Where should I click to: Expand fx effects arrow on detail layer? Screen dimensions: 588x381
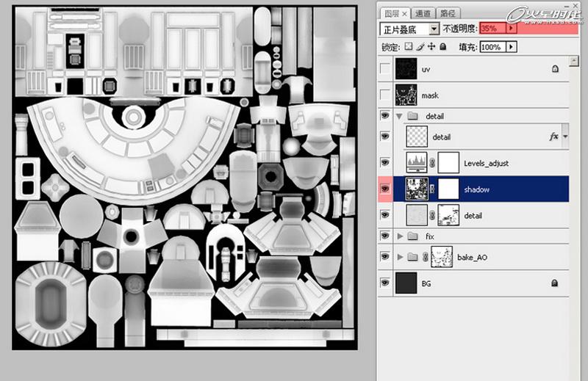pos(565,137)
